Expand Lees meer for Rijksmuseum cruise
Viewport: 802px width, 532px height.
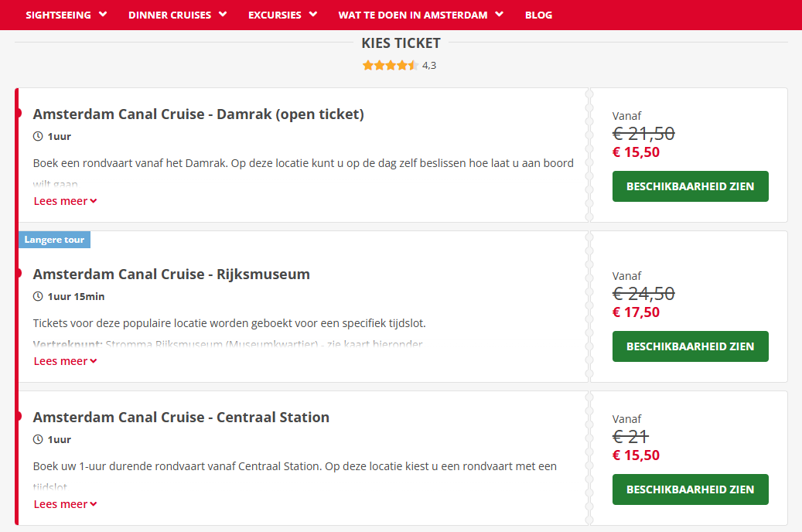tap(66, 361)
